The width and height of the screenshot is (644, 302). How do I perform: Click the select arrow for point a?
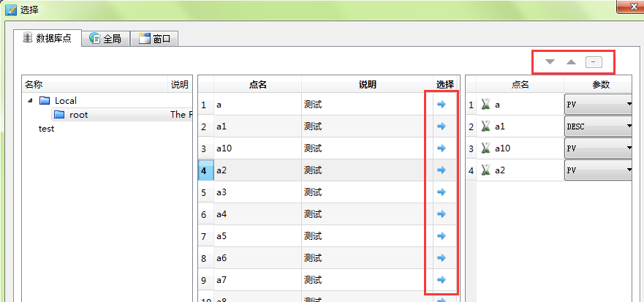coord(442,105)
